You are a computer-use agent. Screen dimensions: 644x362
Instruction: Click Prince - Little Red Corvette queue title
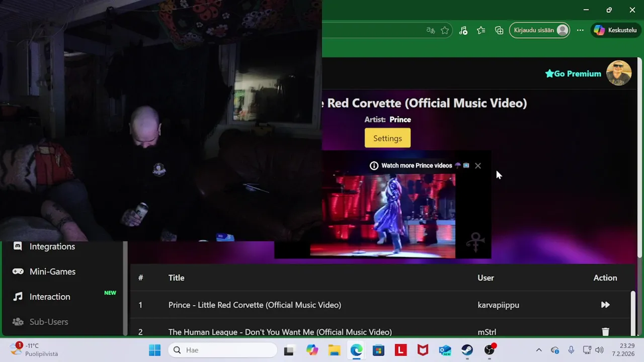pos(255,305)
